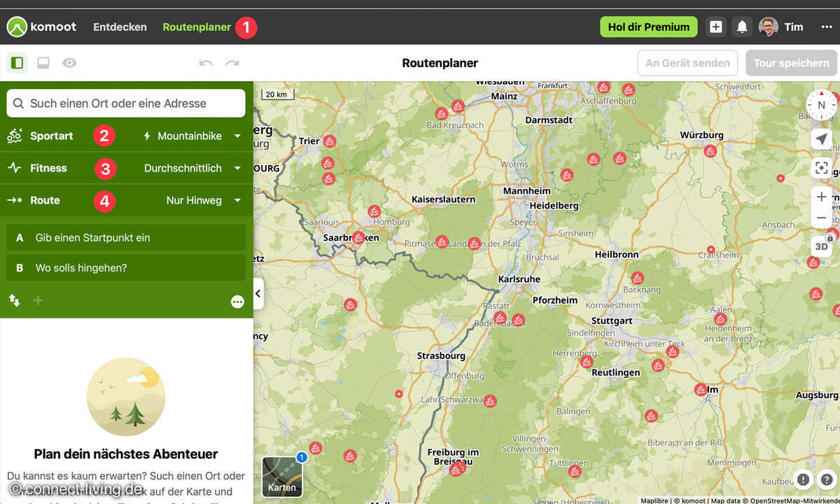Viewport: 840px width, 504px height.
Task: Click the Tour speichern button
Action: (x=792, y=63)
